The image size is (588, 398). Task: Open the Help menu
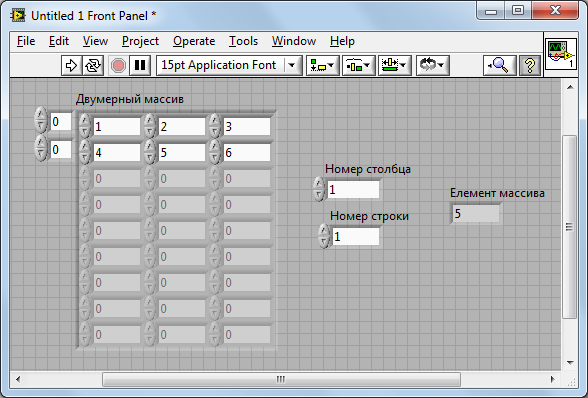tap(342, 41)
